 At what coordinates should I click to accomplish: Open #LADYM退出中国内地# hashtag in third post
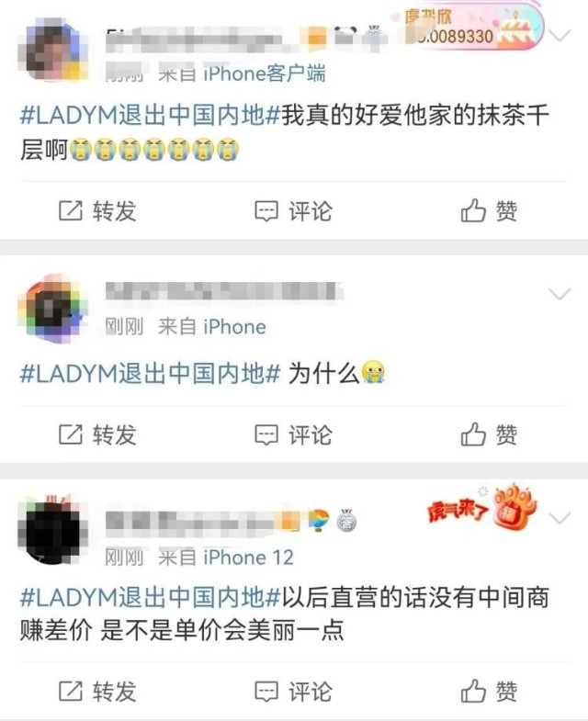(x=150, y=597)
